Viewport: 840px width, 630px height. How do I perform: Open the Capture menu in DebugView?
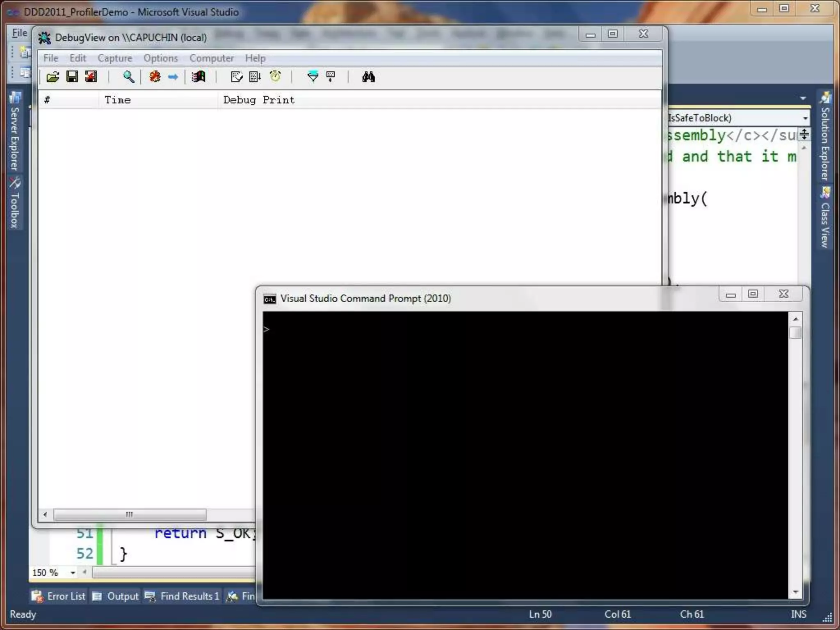coord(115,58)
